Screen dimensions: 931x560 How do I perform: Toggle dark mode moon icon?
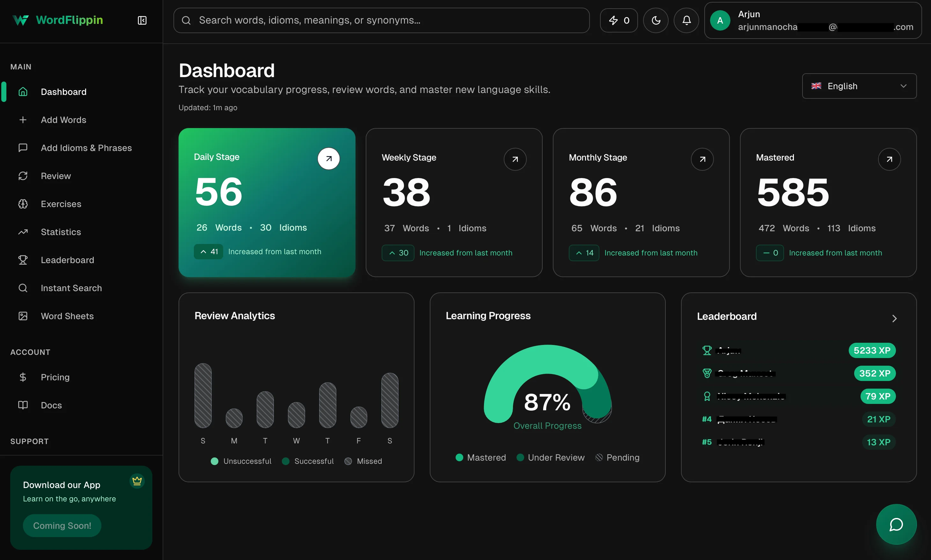(x=656, y=20)
